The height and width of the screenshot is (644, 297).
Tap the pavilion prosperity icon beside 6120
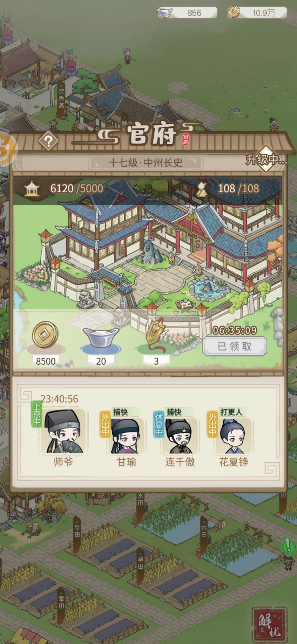(x=32, y=189)
